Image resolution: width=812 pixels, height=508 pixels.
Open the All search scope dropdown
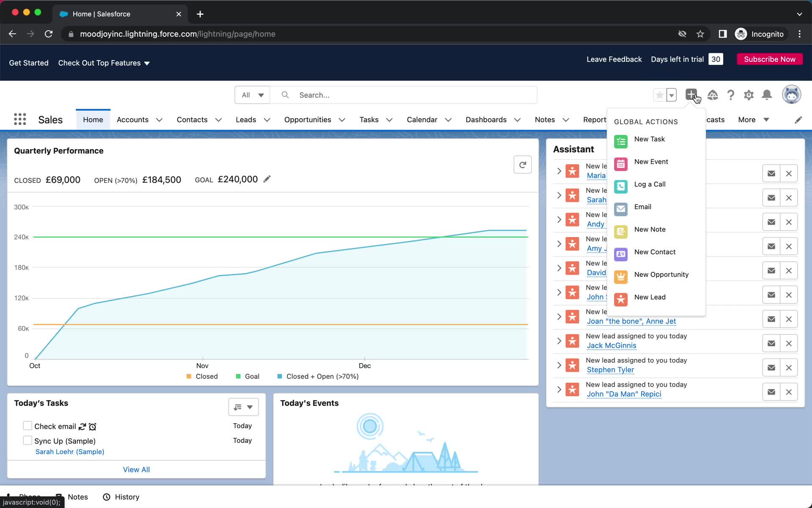252,95
